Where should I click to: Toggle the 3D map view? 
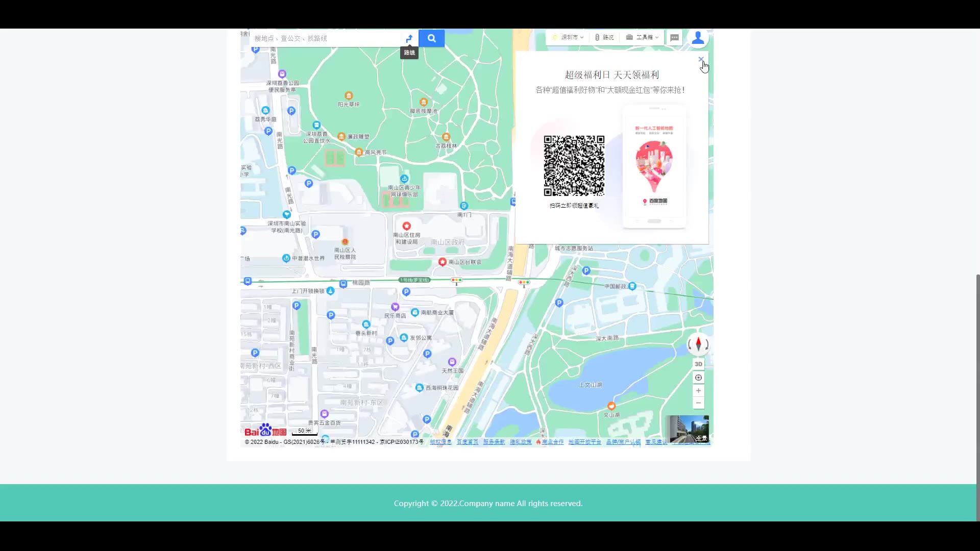698,364
